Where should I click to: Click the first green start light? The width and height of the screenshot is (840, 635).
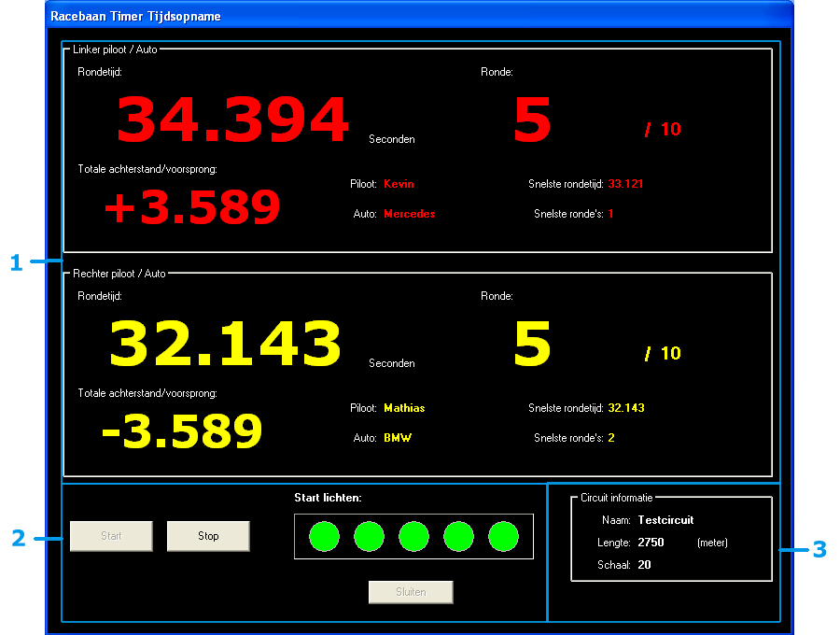pos(324,536)
